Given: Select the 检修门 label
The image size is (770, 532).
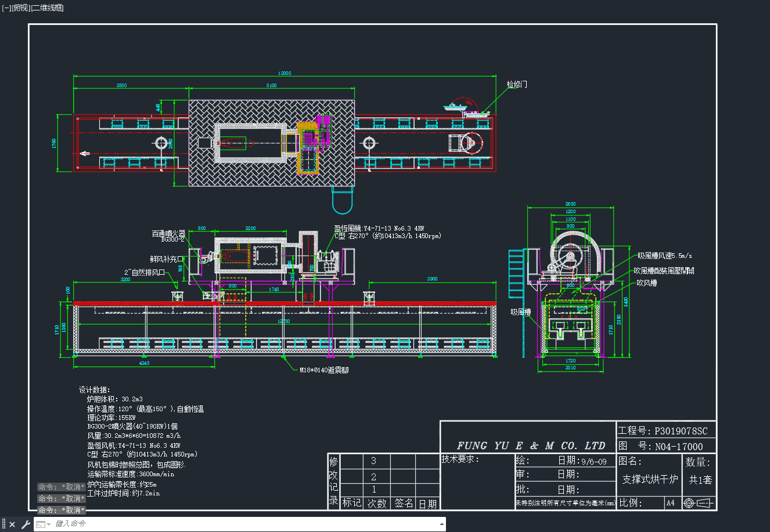Looking at the screenshot, I should [x=517, y=84].
